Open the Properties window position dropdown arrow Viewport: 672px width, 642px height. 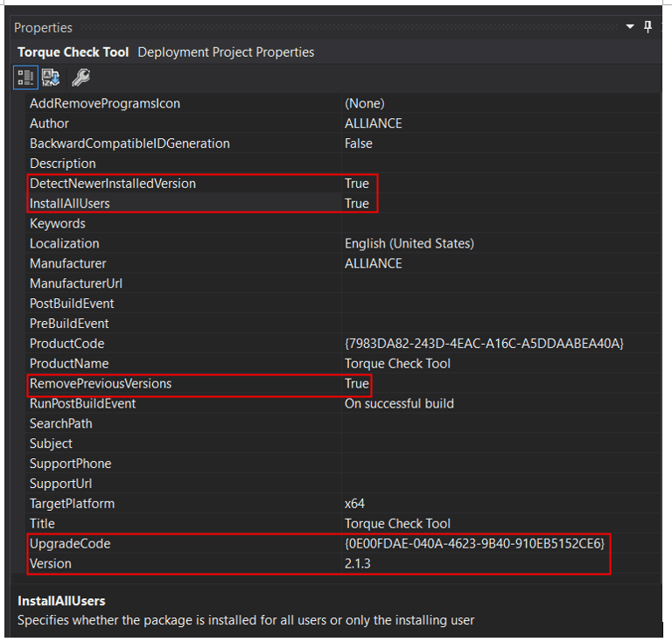pyautogui.click(x=630, y=27)
